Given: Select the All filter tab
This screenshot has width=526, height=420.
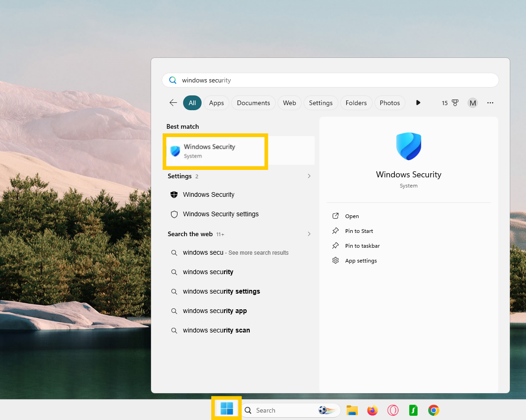Looking at the screenshot, I should click(192, 103).
